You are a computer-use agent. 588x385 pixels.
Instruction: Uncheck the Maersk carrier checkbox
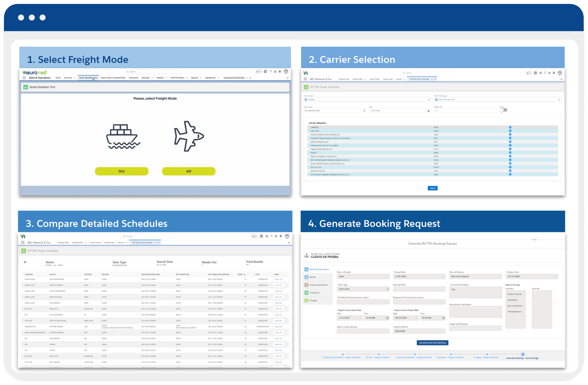click(510, 153)
